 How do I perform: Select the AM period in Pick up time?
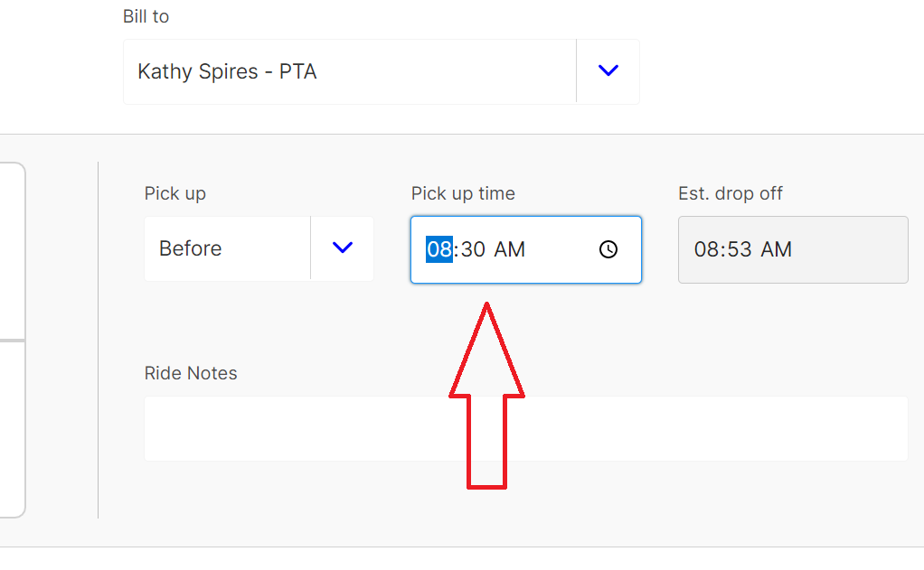(x=510, y=249)
